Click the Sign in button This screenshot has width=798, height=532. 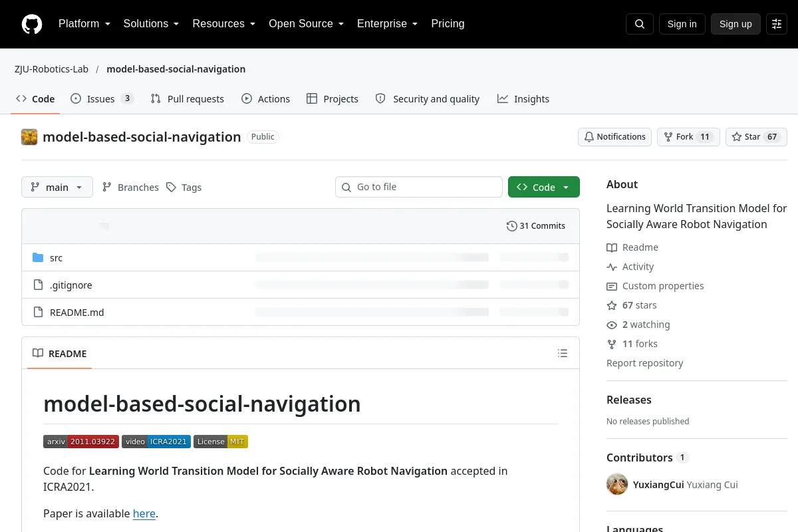[682, 24]
